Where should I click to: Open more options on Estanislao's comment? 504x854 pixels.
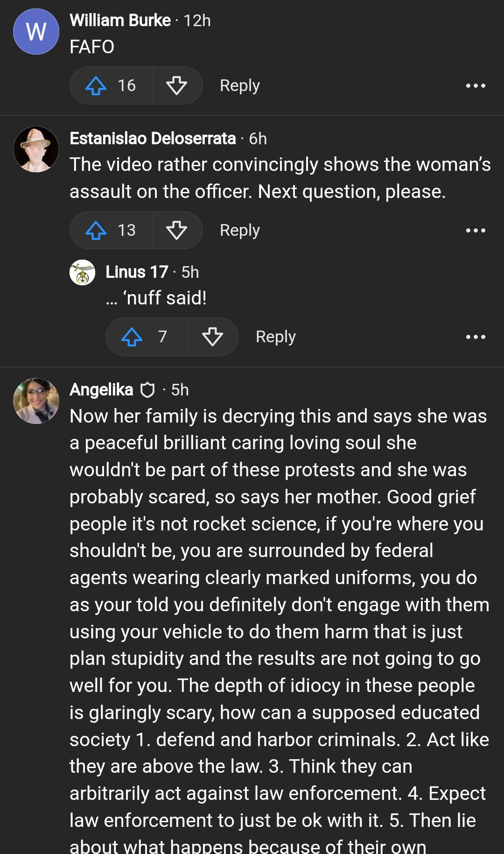(476, 231)
